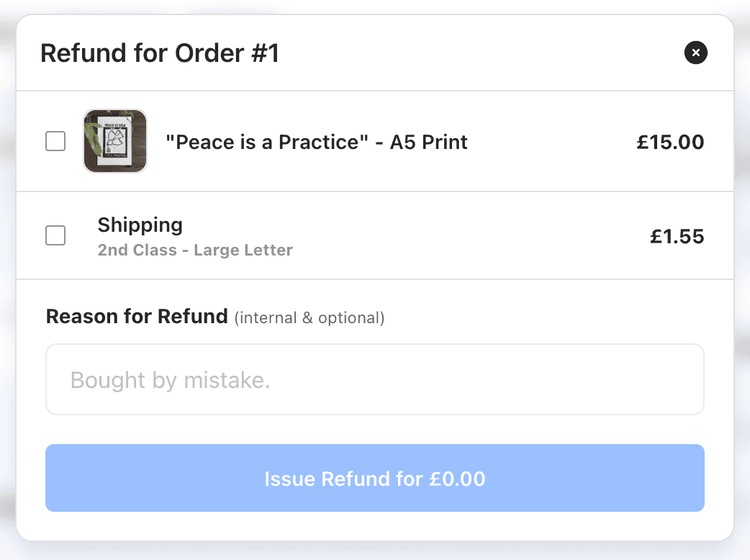Click the "Reason for Refund" field label

(x=137, y=317)
